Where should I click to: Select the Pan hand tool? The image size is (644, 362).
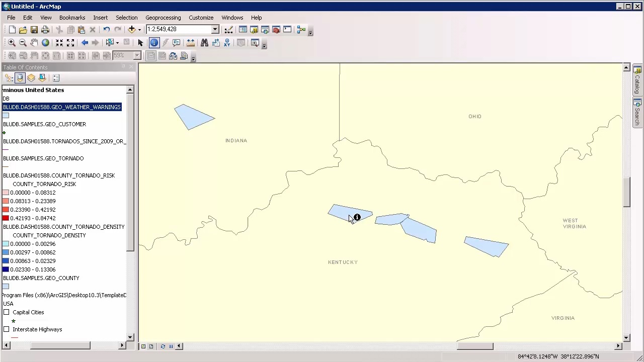click(34, 43)
